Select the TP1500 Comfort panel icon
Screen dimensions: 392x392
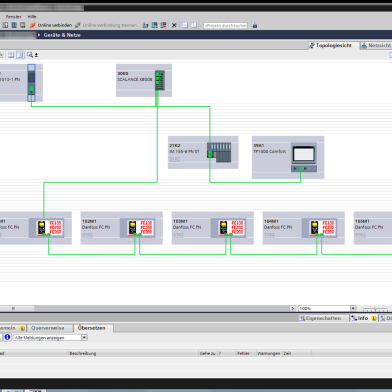tap(304, 158)
